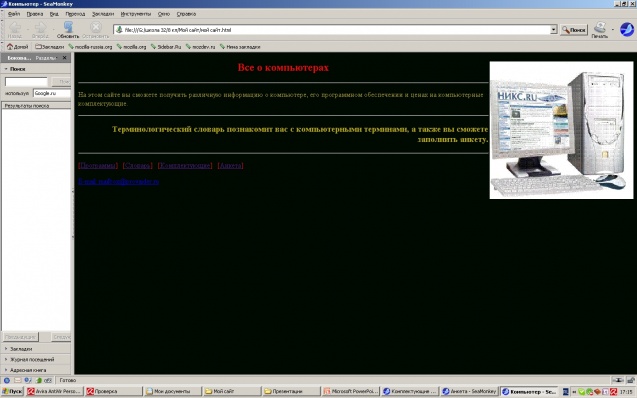Open the address bar history dropdown
Screen dimensions: 637x398
(x=553, y=30)
